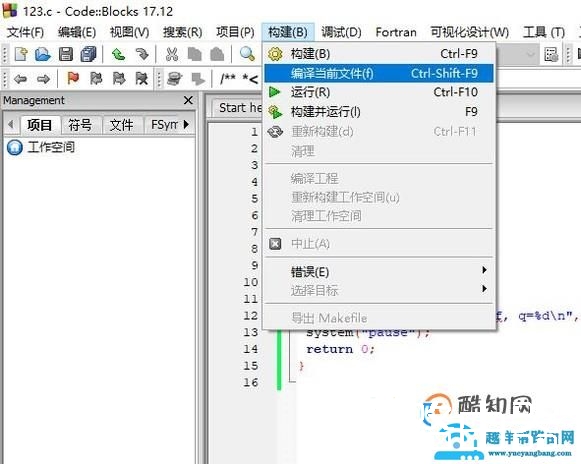Choose 编译当前文件(f) menu entry

pyautogui.click(x=379, y=73)
